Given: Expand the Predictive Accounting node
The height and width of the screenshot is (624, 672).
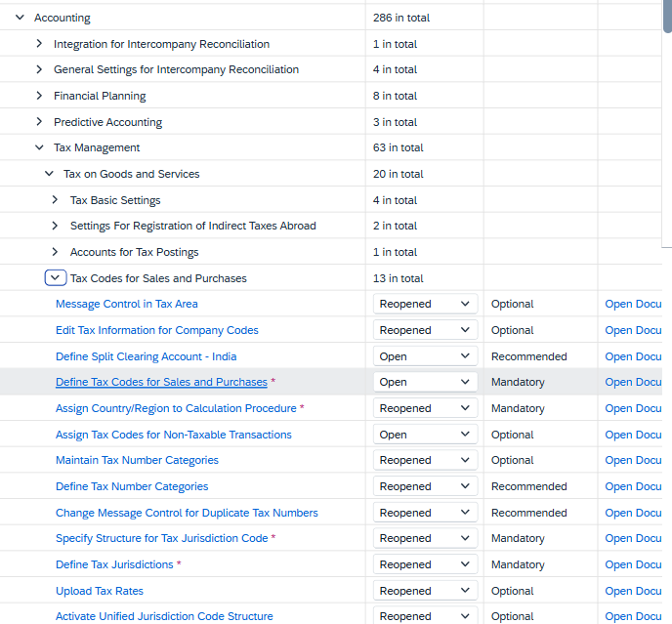Looking at the screenshot, I should click(39, 122).
